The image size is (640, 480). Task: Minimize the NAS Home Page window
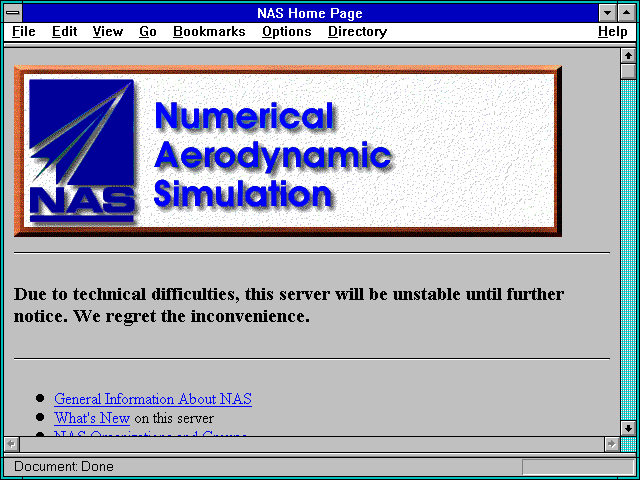[607, 13]
